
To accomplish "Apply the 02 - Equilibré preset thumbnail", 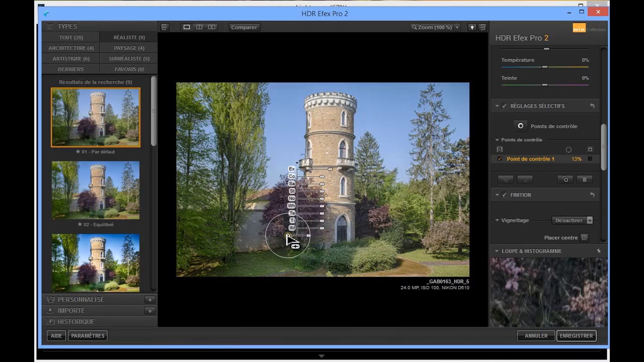I will pos(96,191).
